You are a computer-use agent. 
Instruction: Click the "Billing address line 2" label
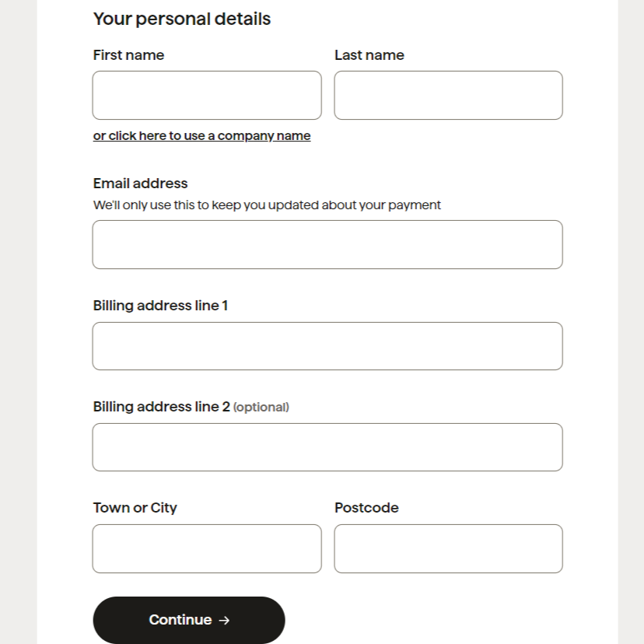[x=161, y=407]
